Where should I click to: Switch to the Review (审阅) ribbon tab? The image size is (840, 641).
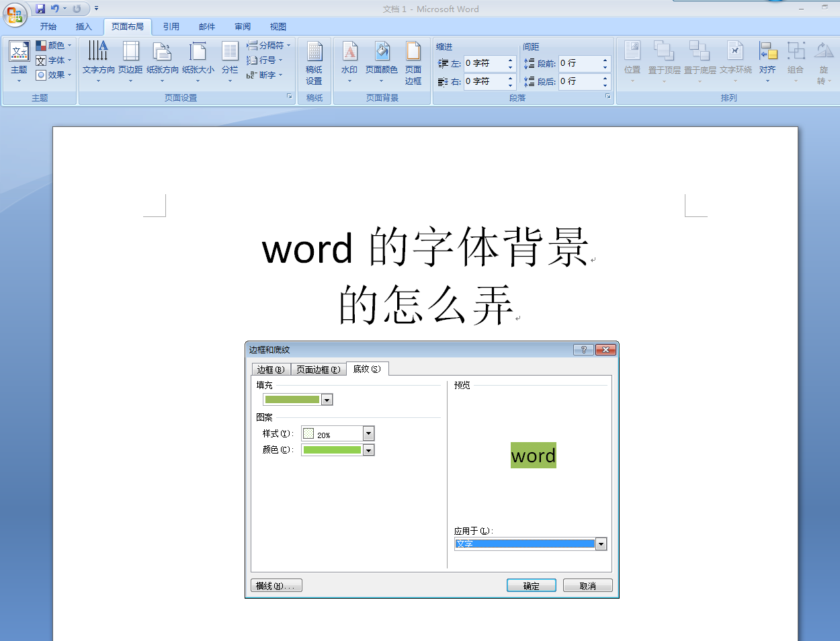[x=243, y=27]
